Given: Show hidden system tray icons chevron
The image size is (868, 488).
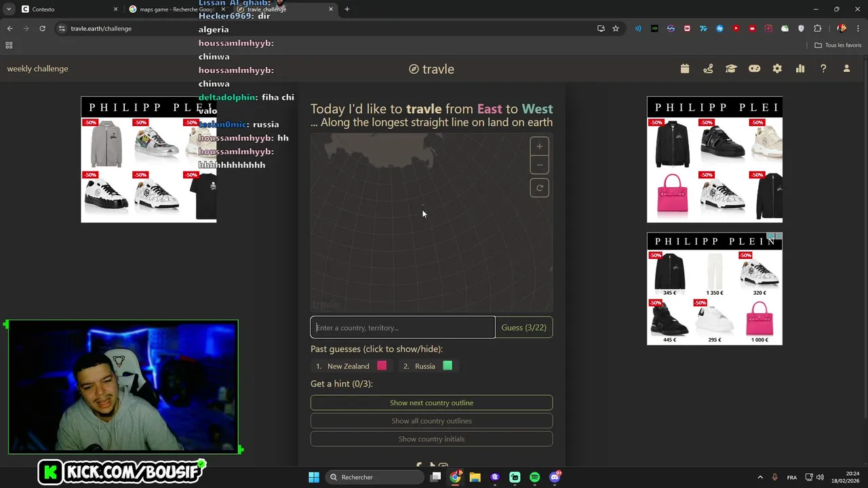Looking at the screenshot, I should [760, 477].
